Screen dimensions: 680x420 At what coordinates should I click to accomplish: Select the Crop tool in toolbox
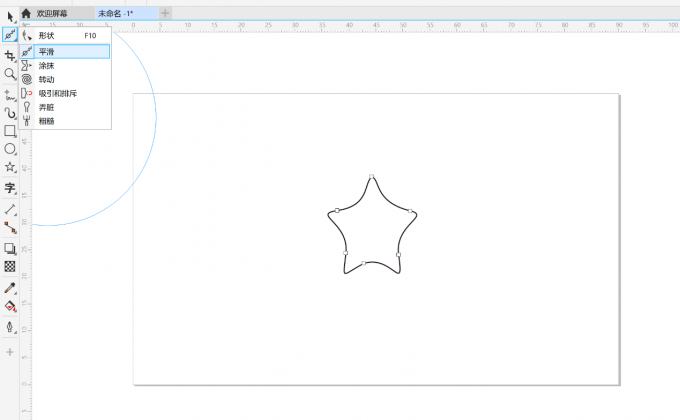(10, 55)
